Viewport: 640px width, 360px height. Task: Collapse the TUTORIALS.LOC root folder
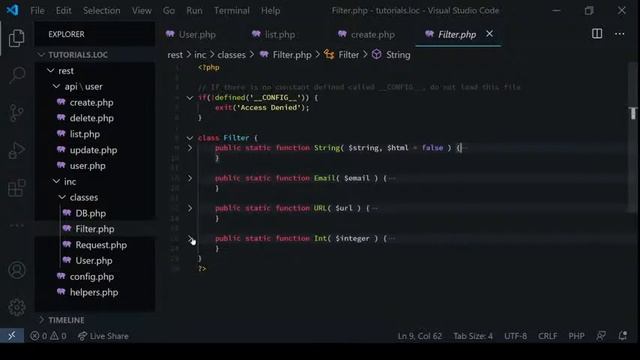click(41, 55)
